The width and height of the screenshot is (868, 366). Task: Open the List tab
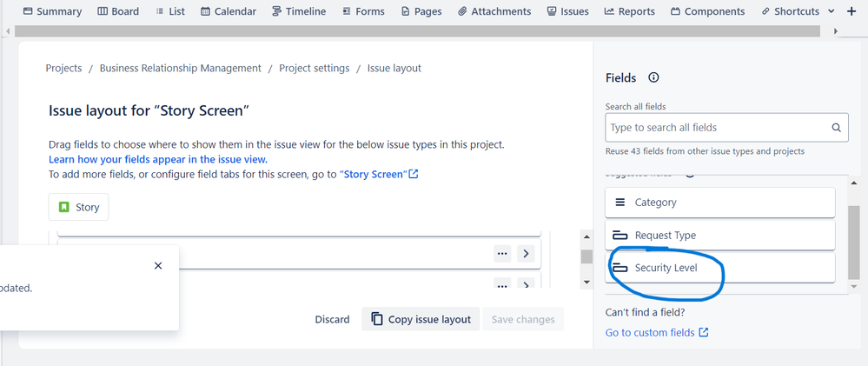pyautogui.click(x=170, y=11)
